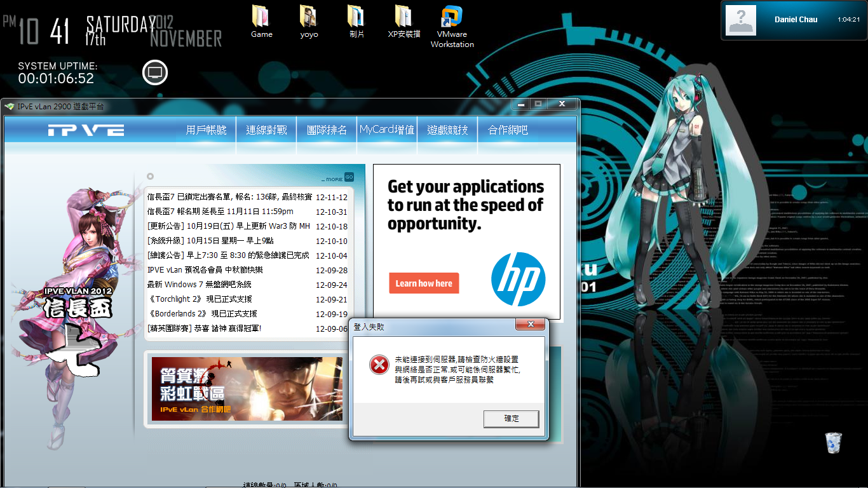This screenshot has width=868, height=488.
Task: Click the HP logo in the advertisement
Action: click(518, 279)
